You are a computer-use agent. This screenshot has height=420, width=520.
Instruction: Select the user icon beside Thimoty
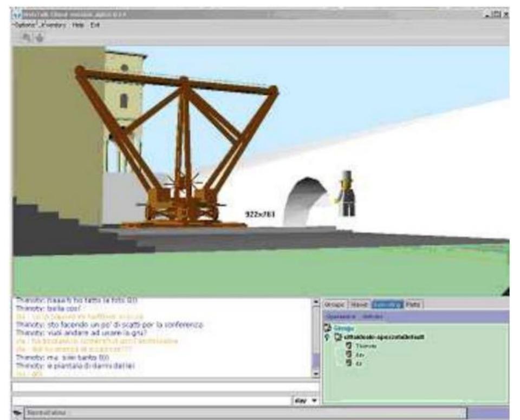[349, 346]
